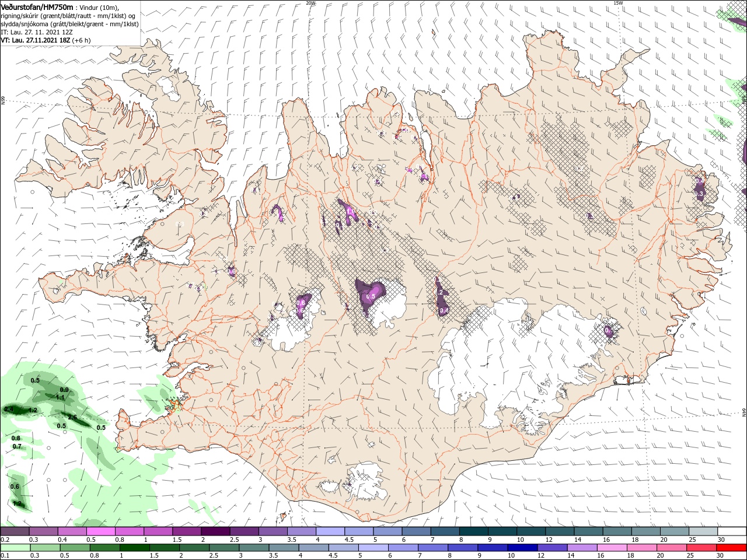Choose the bottom-row 10 deep navy swatch

tap(522, 548)
